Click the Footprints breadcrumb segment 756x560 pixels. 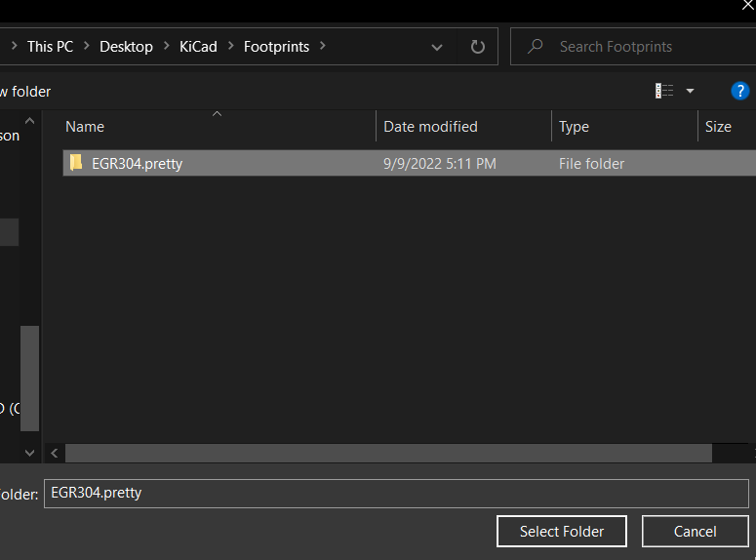point(276,46)
